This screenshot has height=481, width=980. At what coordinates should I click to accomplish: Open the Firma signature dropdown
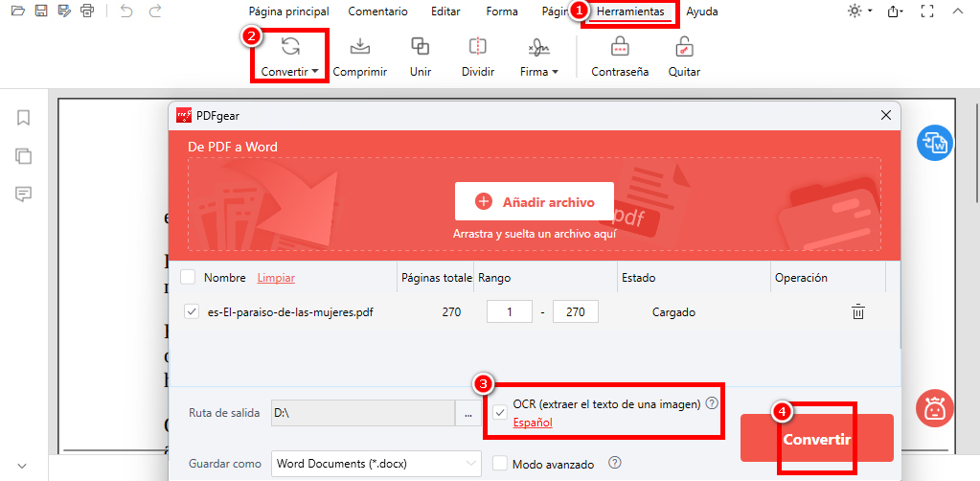[x=538, y=57]
